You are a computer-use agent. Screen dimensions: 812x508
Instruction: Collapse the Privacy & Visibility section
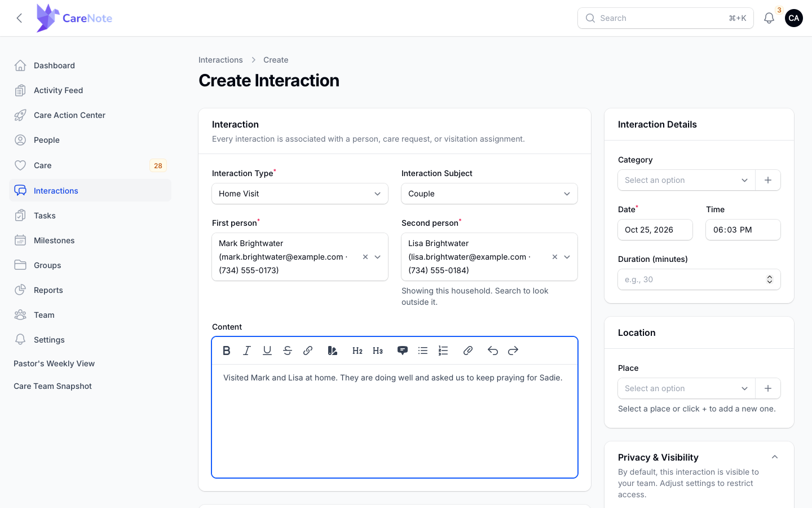[775, 457]
